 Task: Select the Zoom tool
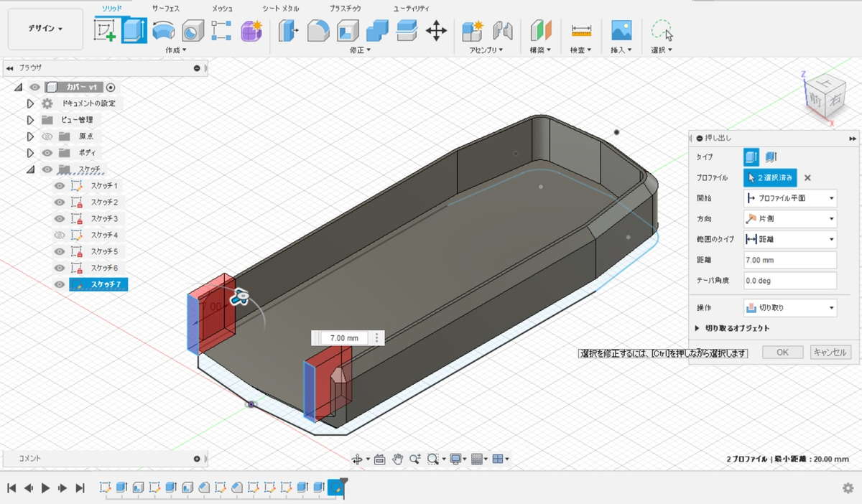415,459
